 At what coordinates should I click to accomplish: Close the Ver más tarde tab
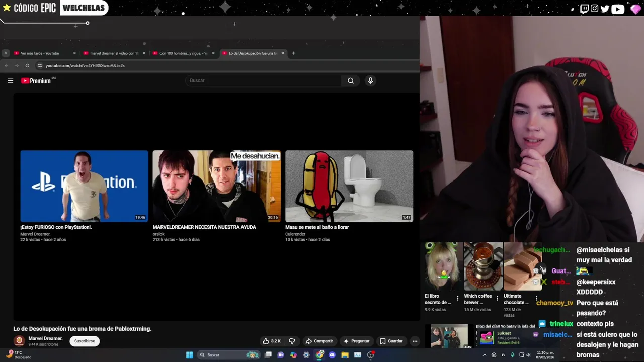tap(74, 53)
